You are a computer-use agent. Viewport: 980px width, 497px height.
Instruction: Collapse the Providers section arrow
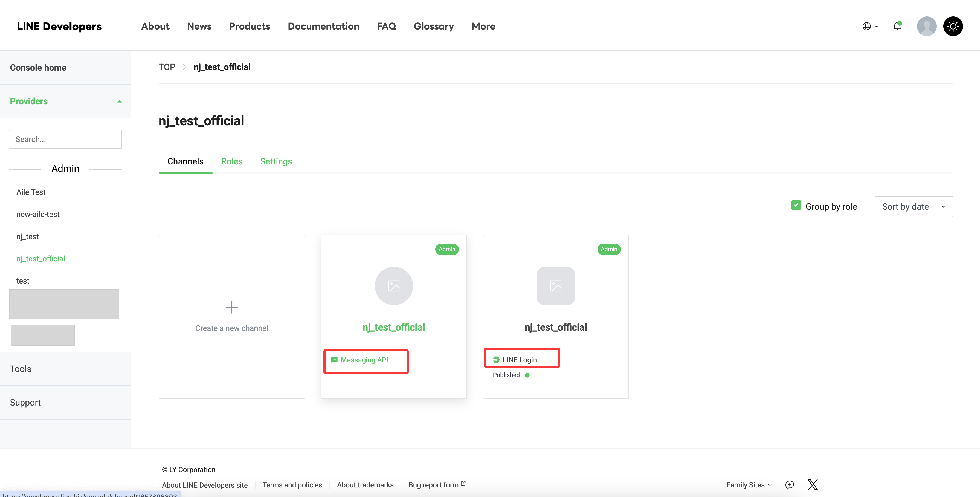point(119,101)
